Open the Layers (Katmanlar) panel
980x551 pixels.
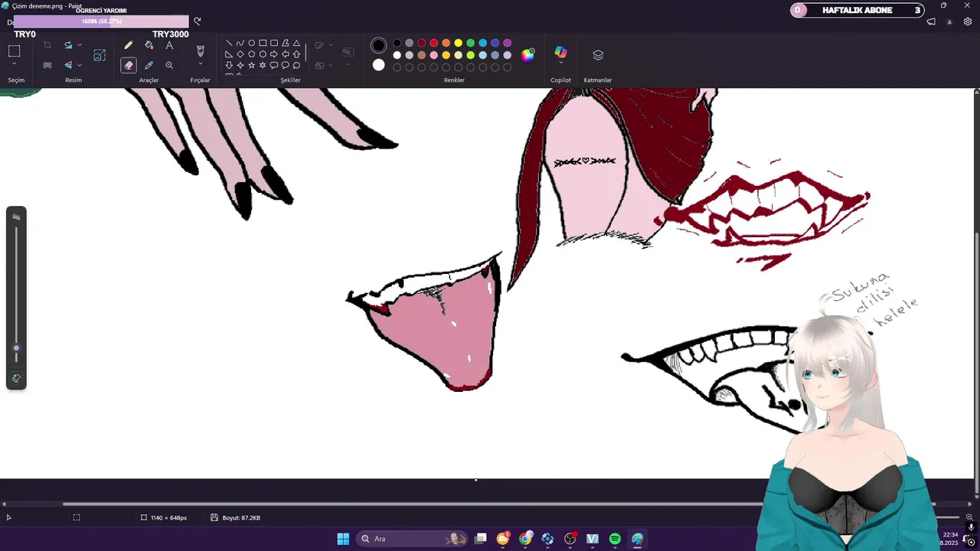[598, 55]
